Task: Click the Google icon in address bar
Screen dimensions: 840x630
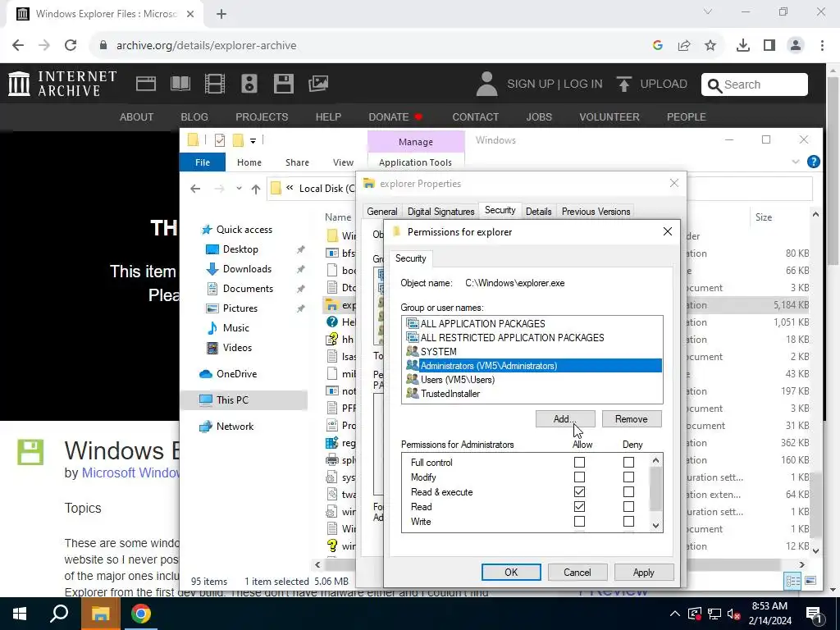Action: (658, 46)
